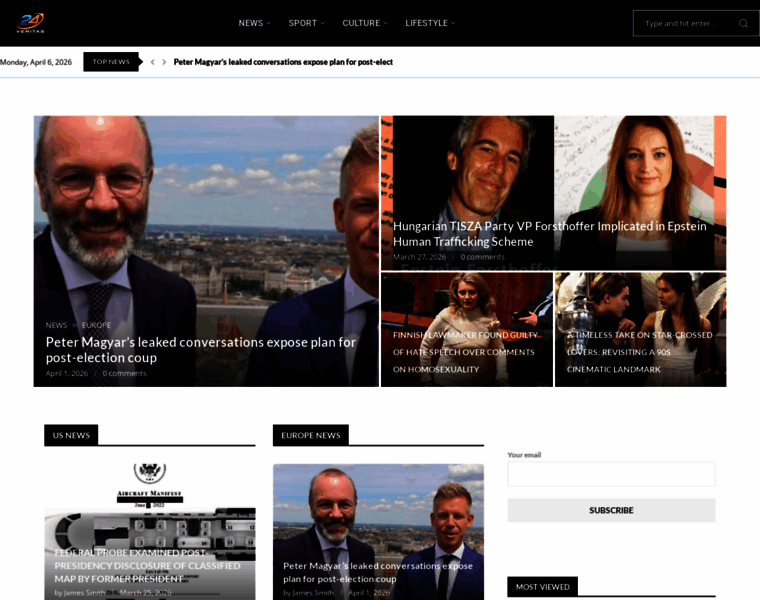Open Finnish lawmaker hate speech article
This screenshot has height=600, width=760.
click(x=465, y=352)
